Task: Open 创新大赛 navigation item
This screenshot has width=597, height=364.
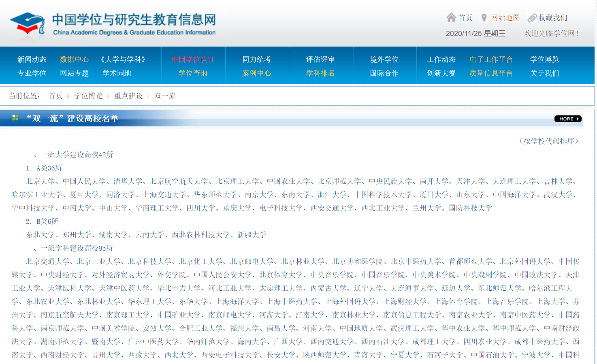Action: [x=441, y=73]
